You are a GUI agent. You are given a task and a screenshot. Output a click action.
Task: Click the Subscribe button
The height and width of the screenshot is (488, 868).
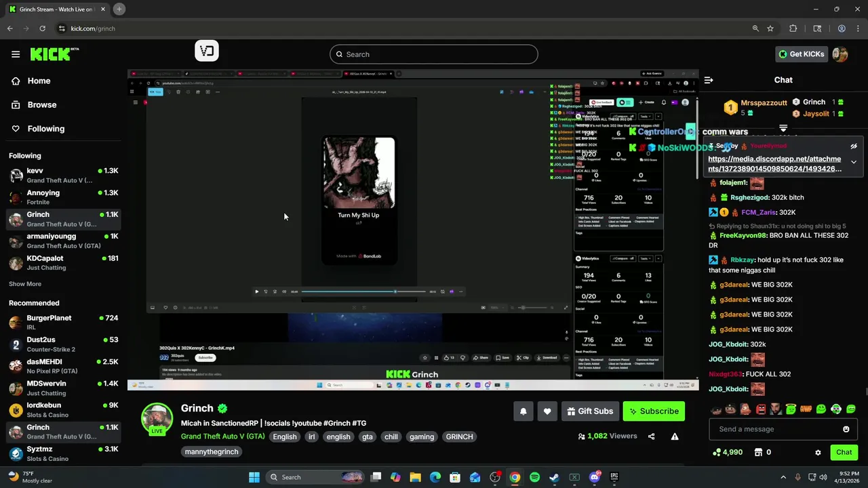[x=654, y=411]
